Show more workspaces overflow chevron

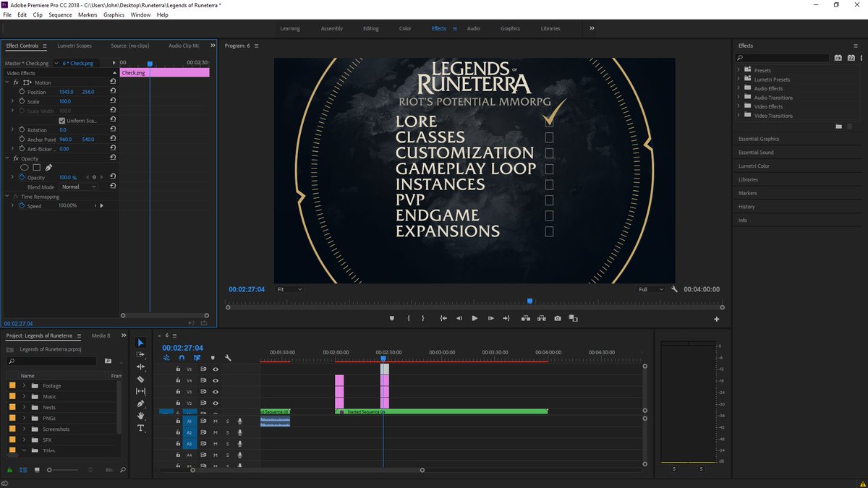(592, 28)
